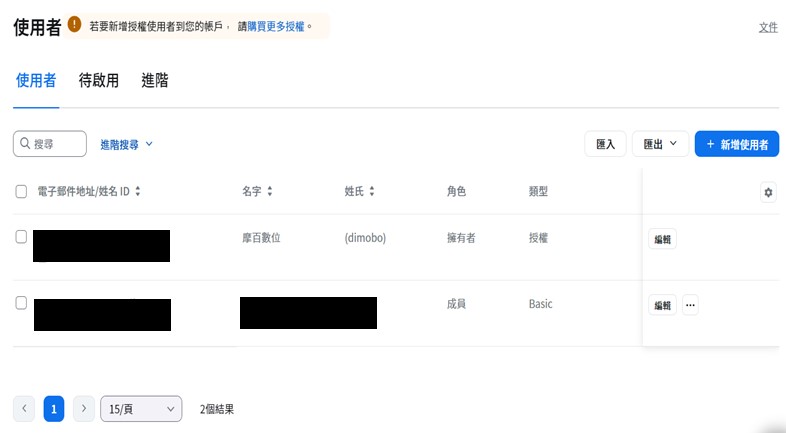The height and width of the screenshot is (433, 786).
Task: Open more options for the member row
Action: click(x=690, y=305)
